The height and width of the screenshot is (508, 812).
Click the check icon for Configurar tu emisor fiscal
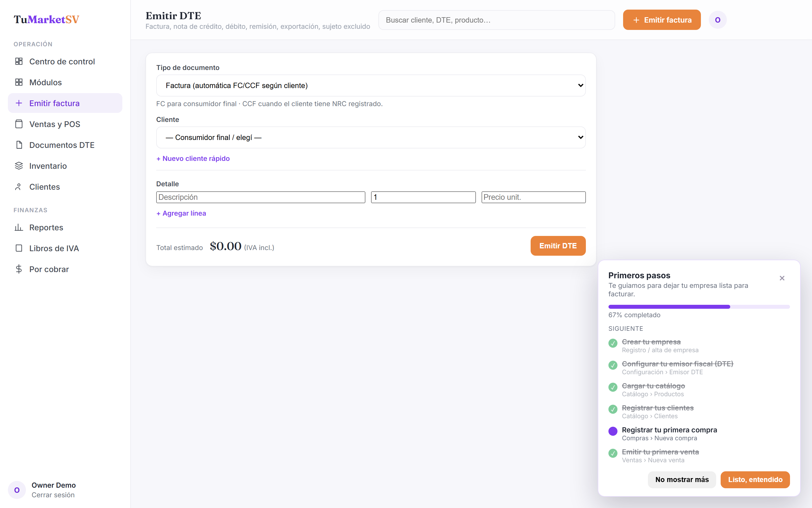tap(613, 365)
